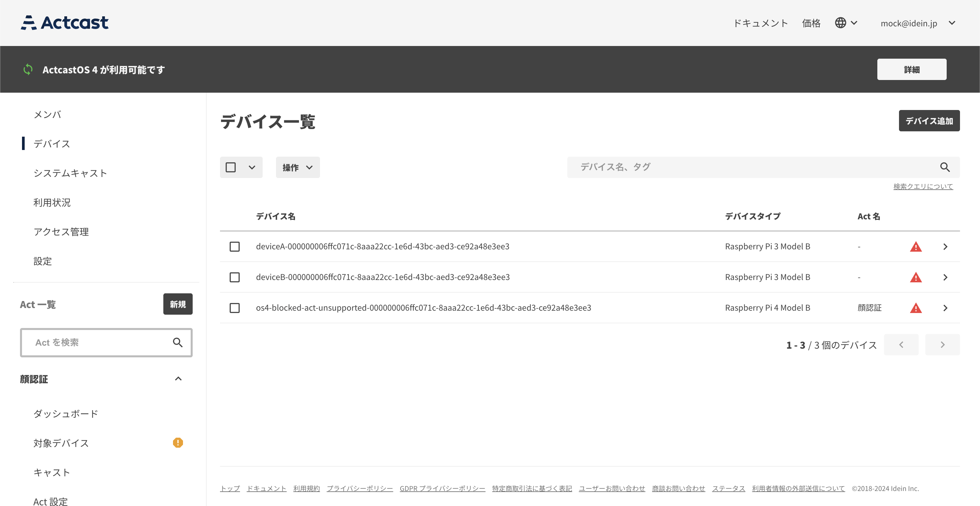The image size is (980, 506).
Task: Open アクセス管理 in the sidebar
Action: pyautogui.click(x=61, y=231)
